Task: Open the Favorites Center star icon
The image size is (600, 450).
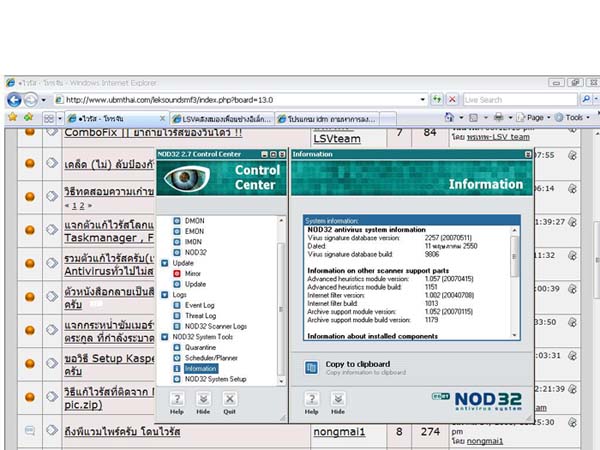Action: (13, 117)
